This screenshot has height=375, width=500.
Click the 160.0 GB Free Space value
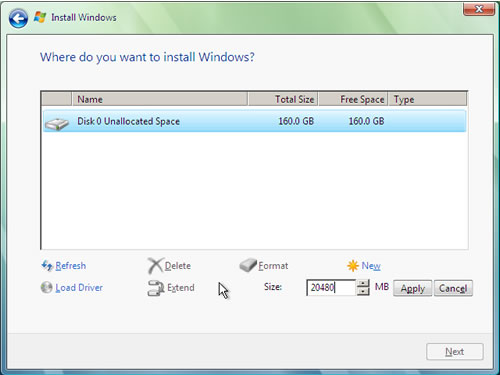click(366, 121)
